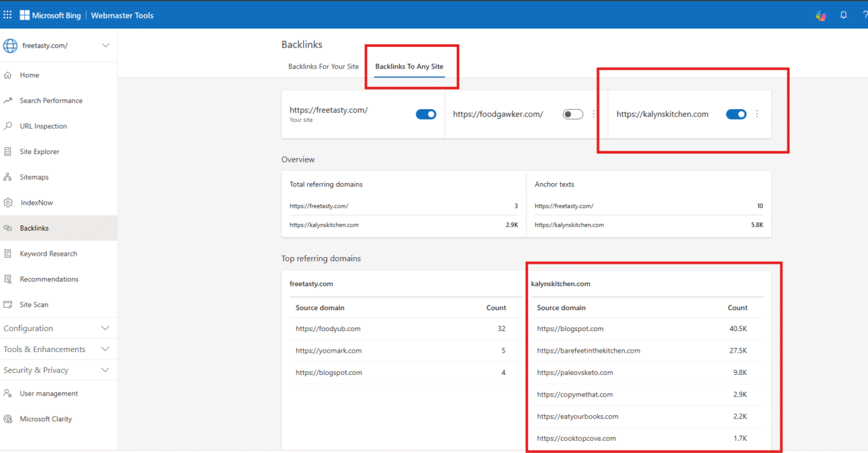Click the Site Scan monitor icon

[x=8, y=304]
